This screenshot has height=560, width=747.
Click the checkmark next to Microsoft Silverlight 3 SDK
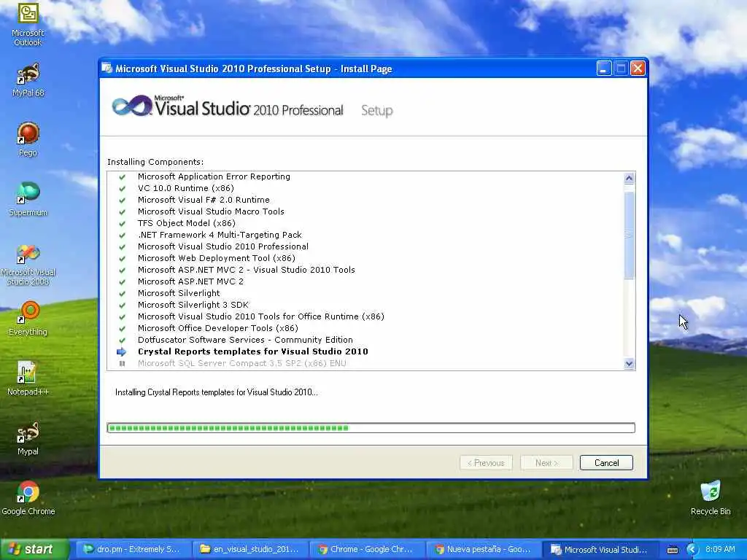[x=123, y=306]
